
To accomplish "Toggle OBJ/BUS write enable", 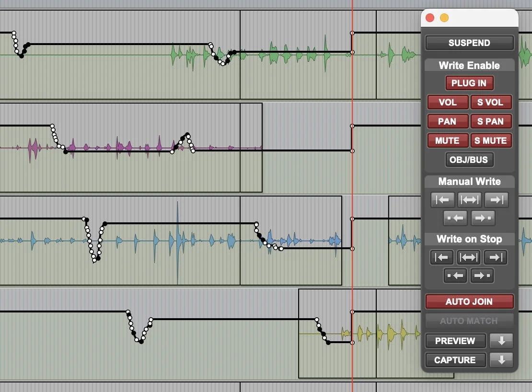I will pos(469,160).
